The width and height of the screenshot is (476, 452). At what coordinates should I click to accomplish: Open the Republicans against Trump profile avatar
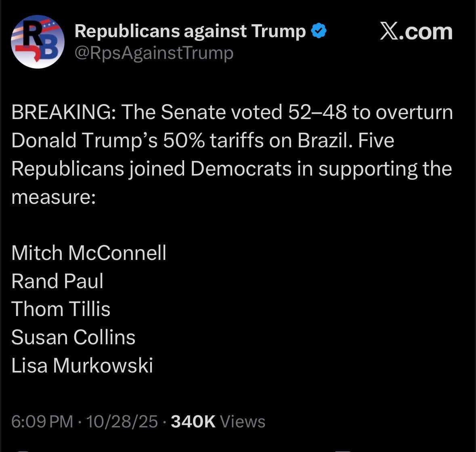38,42
